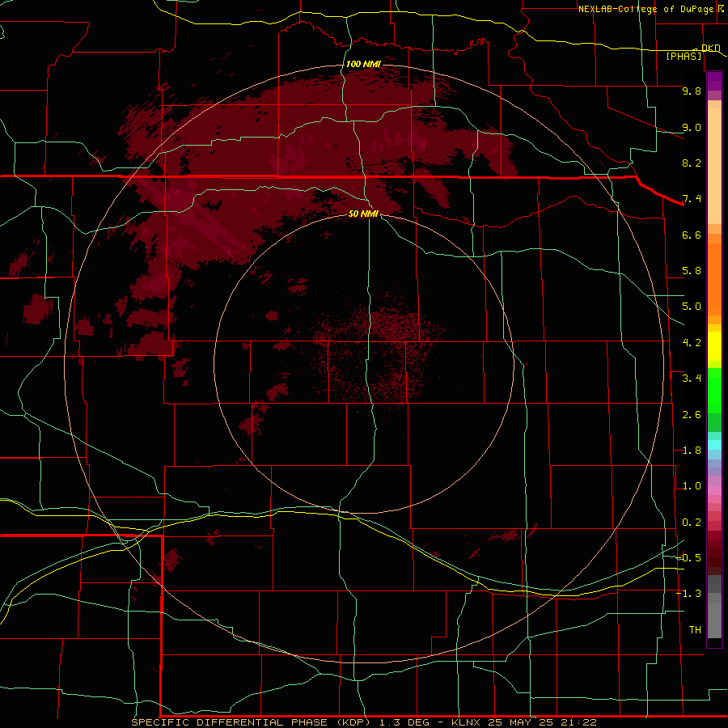Click the cyan segment of the color bar

(x=714, y=445)
